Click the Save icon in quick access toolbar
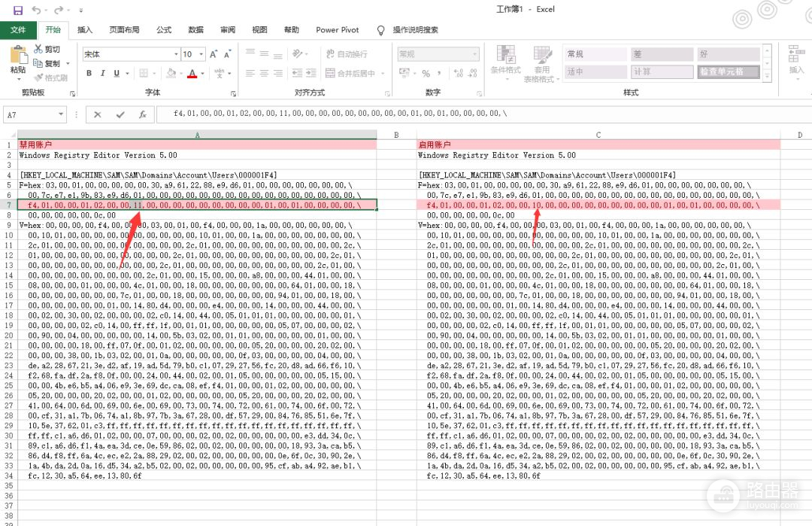The image size is (812, 526). [17, 10]
